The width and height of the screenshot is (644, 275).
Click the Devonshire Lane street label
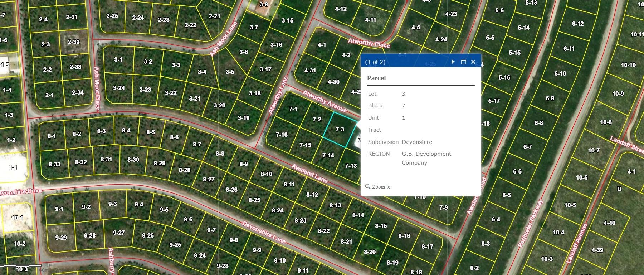[264, 232]
